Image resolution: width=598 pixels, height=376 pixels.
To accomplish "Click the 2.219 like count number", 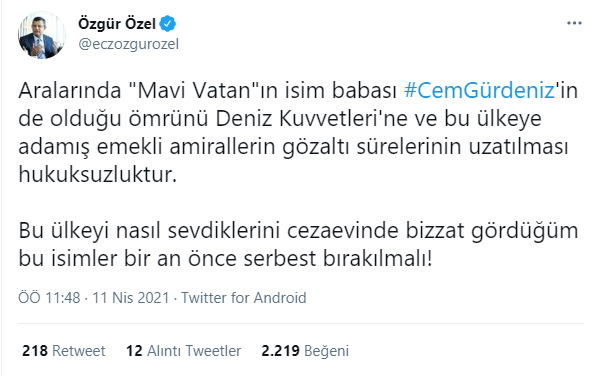I will (x=280, y=351).
